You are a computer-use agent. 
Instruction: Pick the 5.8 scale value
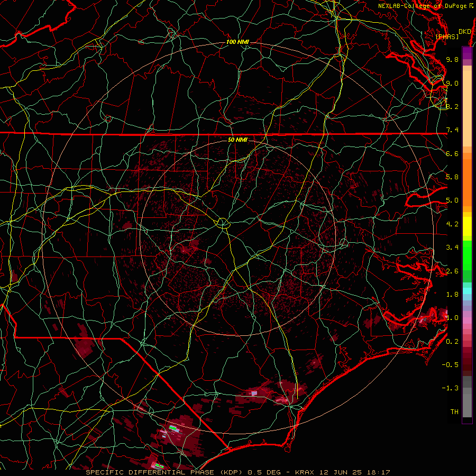(x=452, y=177)
